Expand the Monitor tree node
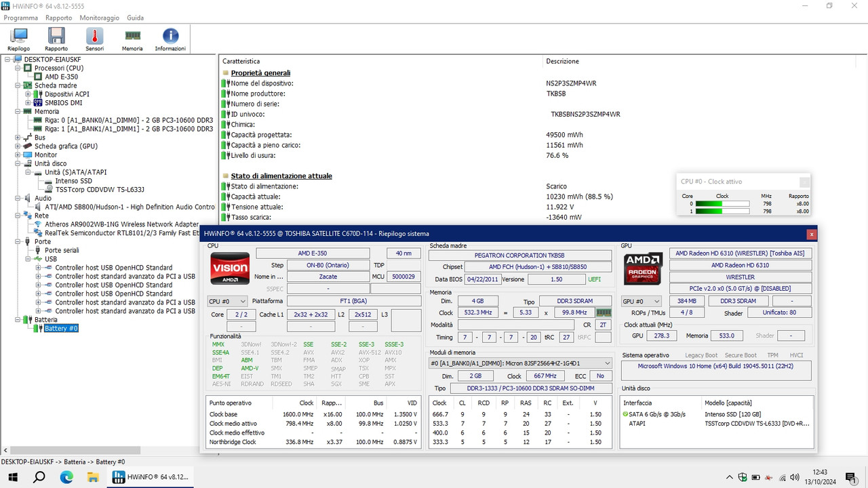Screen dimensions: 868x488 18,155
